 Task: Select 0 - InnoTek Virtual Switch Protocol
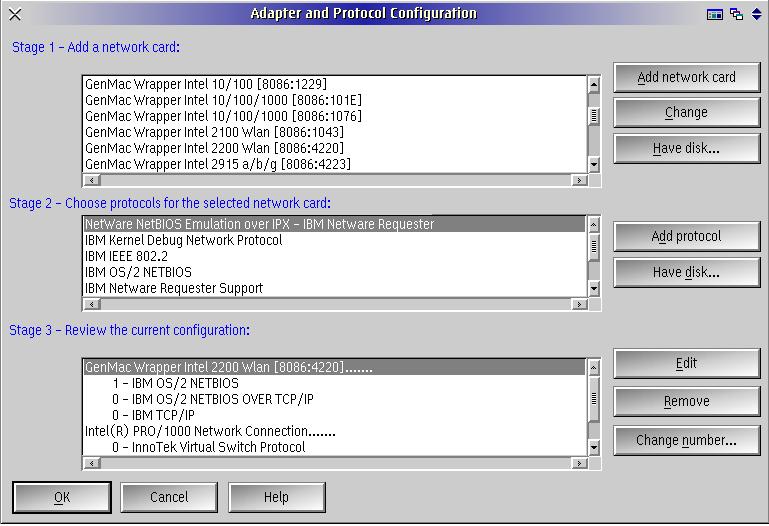click(x=334, y=447)
